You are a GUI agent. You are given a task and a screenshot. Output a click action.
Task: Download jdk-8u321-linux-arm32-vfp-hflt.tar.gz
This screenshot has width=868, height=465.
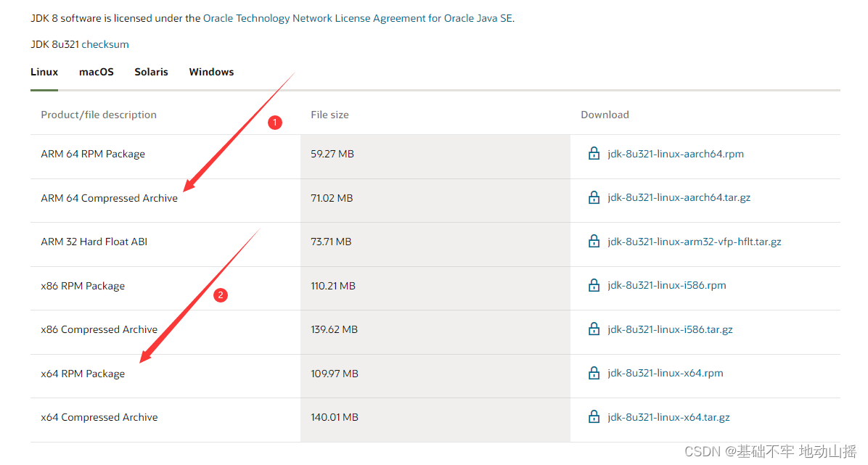[x=694, y=242]
